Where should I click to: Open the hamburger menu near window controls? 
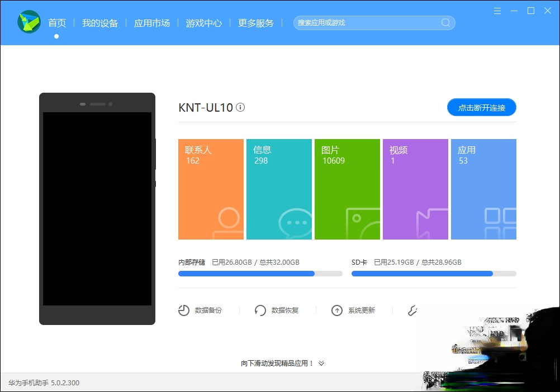497,11
